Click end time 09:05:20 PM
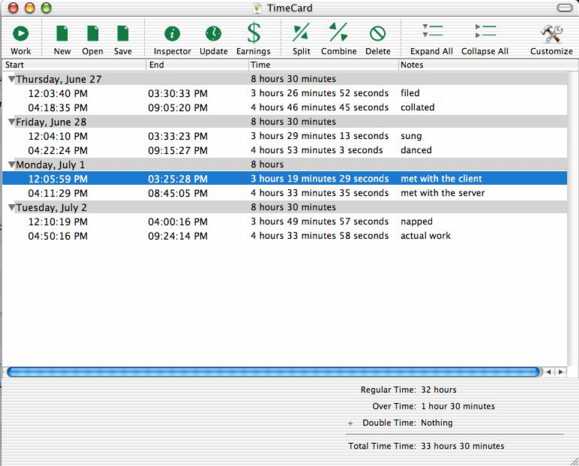Image resolution: width=579 pixels, height=466 pixels. (x=178, y=108)
